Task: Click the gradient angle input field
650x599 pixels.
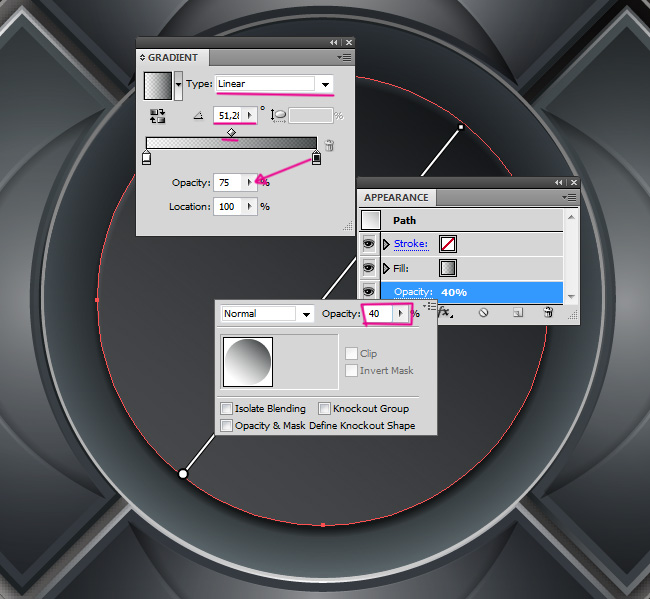Action: (229, 115)
